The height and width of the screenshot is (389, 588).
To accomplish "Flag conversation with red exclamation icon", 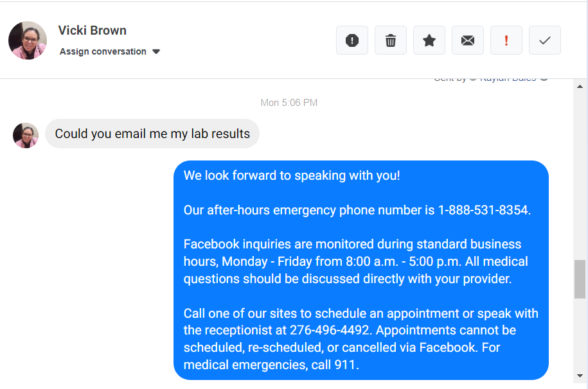I will [506, 40].
